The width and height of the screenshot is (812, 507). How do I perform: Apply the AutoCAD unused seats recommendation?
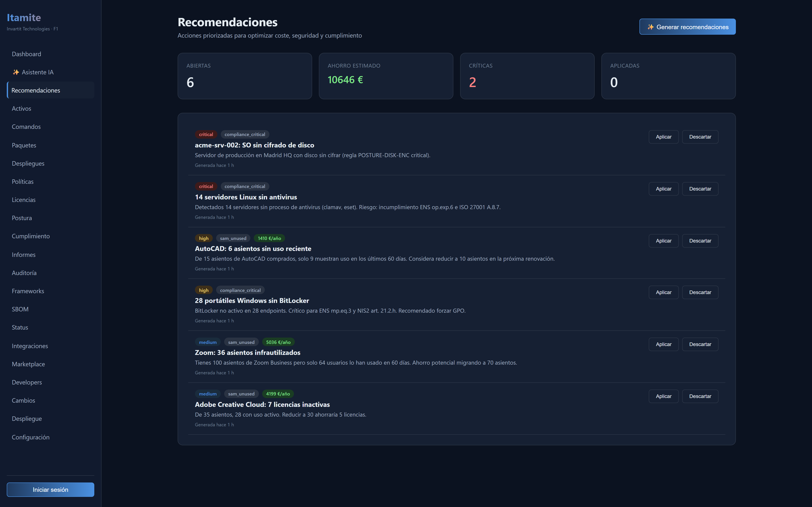(663, 241)
